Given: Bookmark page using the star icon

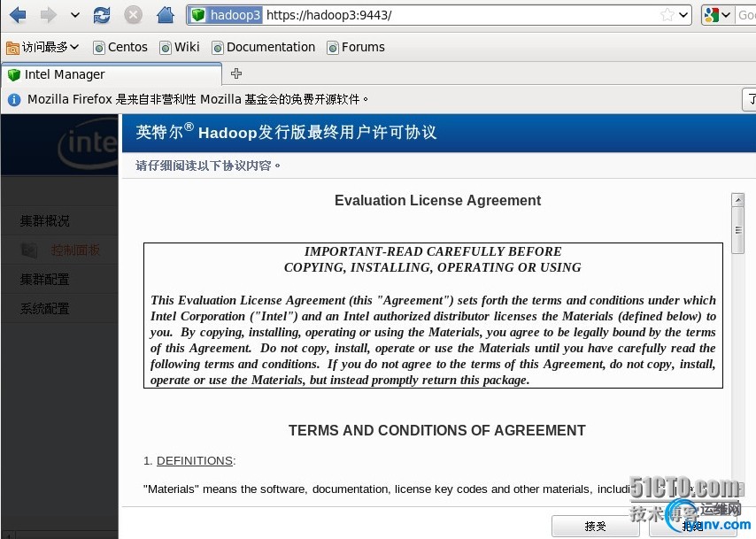Looking at the screenshot, I should (667, 15).
